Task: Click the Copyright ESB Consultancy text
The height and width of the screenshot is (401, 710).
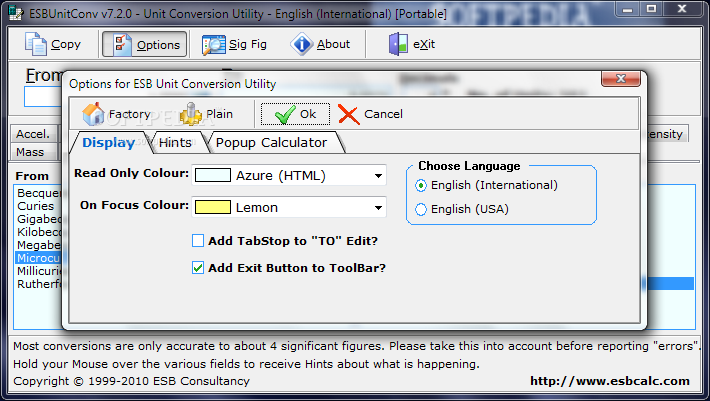Action: coord(131,381)
